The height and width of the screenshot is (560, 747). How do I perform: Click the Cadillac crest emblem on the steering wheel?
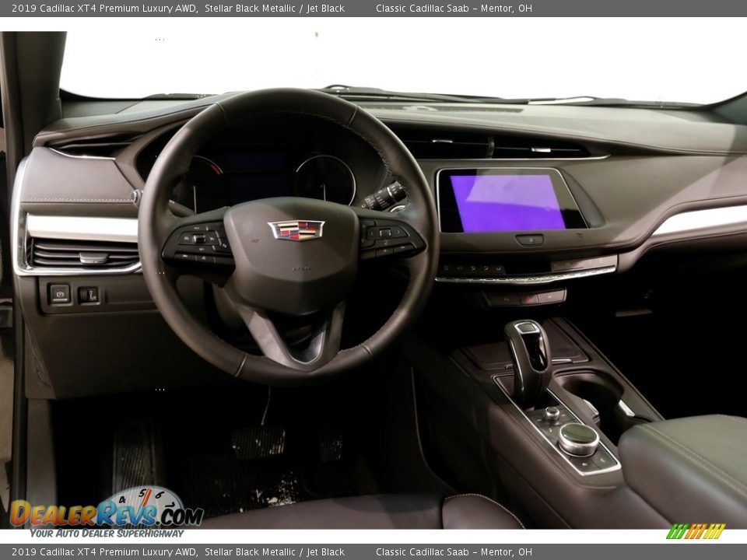pyautogui.click(x=296, y=229)
